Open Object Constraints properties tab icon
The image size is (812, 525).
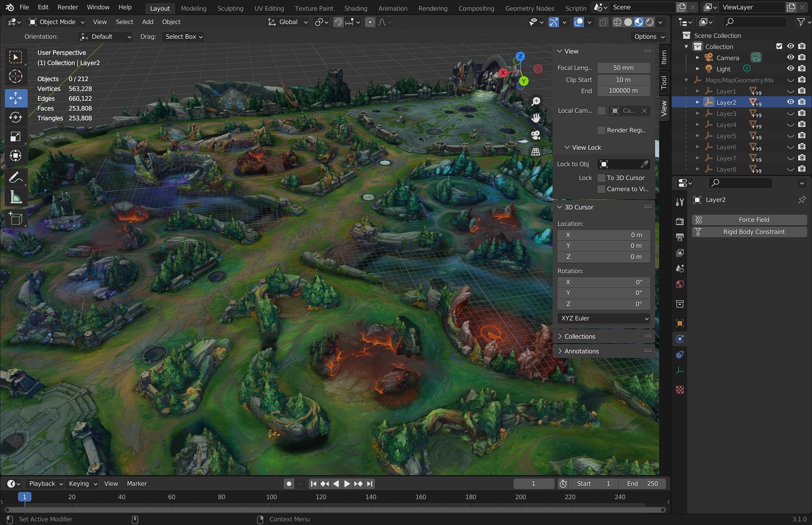click(x=680, y=355)
